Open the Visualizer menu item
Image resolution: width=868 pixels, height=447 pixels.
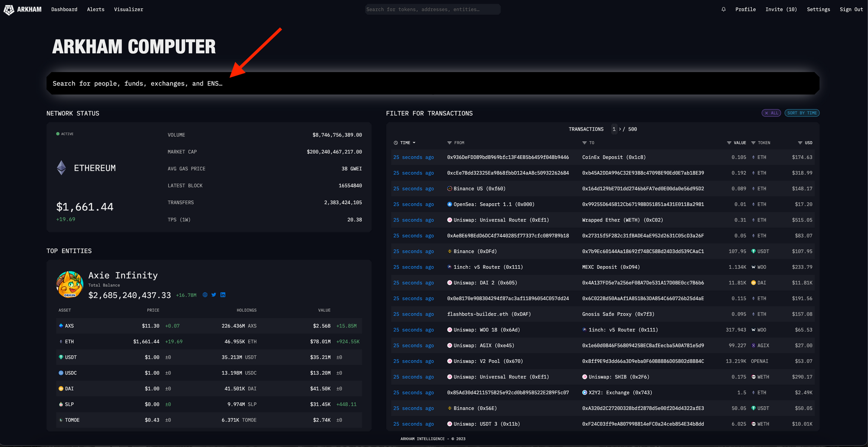click(x=128, y=10)
